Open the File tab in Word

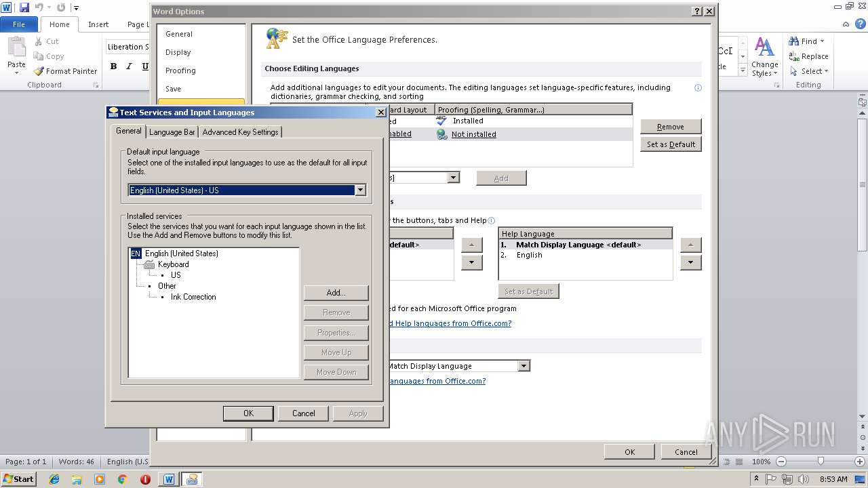19,24
